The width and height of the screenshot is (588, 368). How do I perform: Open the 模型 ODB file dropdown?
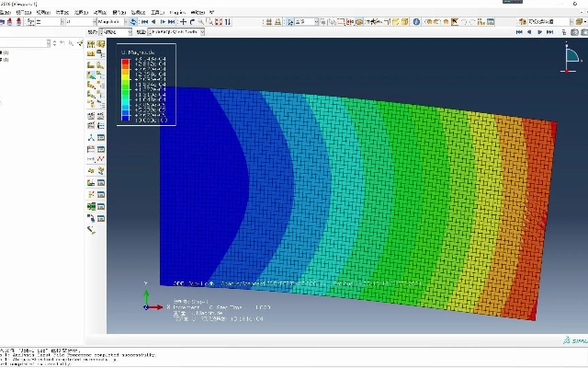click(x=175, y=32)
